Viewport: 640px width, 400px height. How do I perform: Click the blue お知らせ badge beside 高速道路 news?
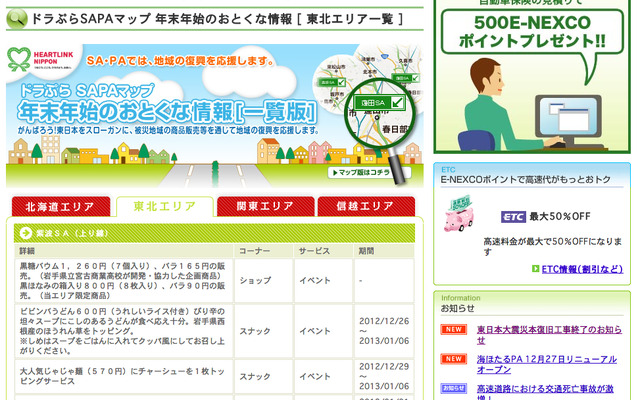click(453, 388)
